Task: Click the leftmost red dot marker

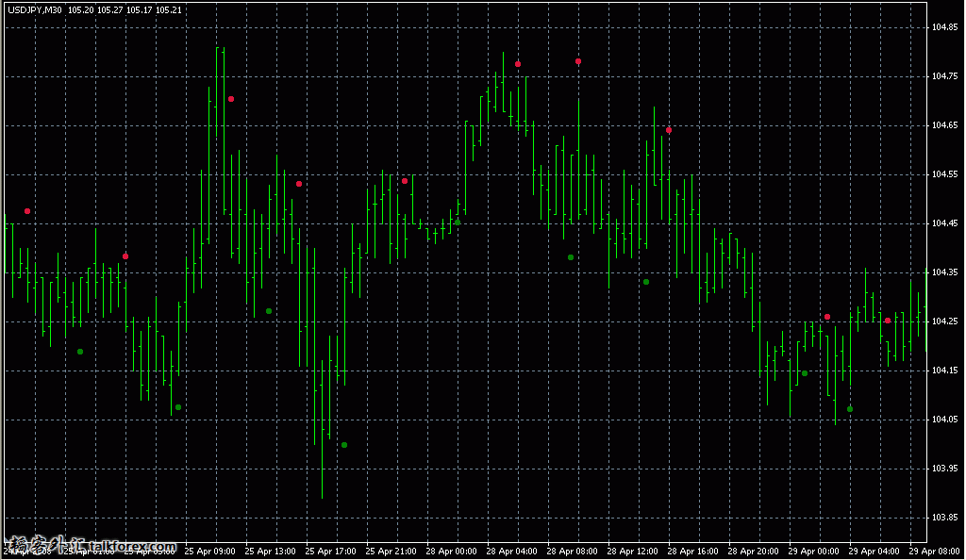Action: point(27,211)
